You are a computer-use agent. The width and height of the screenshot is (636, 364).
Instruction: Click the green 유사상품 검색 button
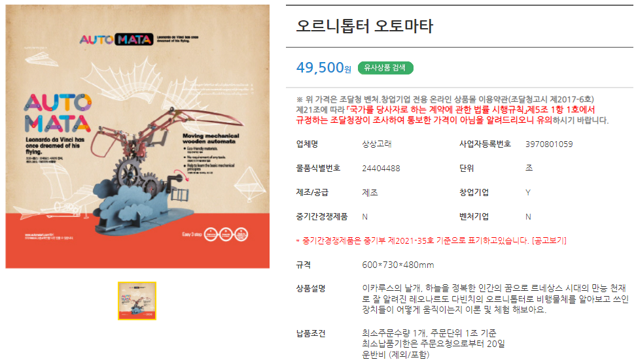pos(385,68)
